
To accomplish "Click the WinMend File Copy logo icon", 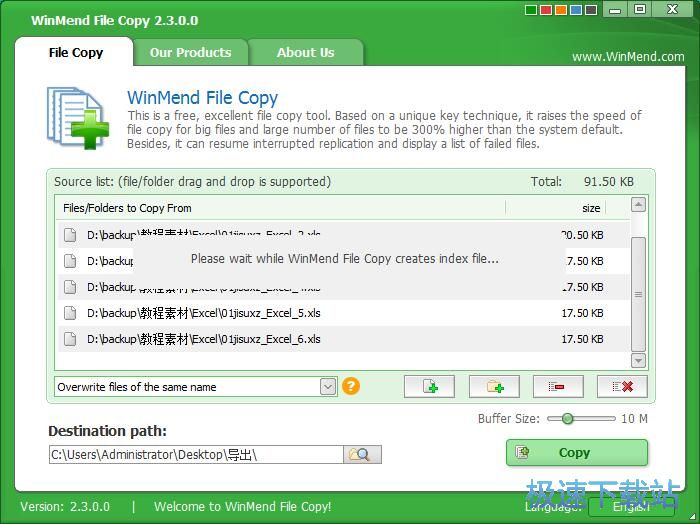I will click(78, 118).
